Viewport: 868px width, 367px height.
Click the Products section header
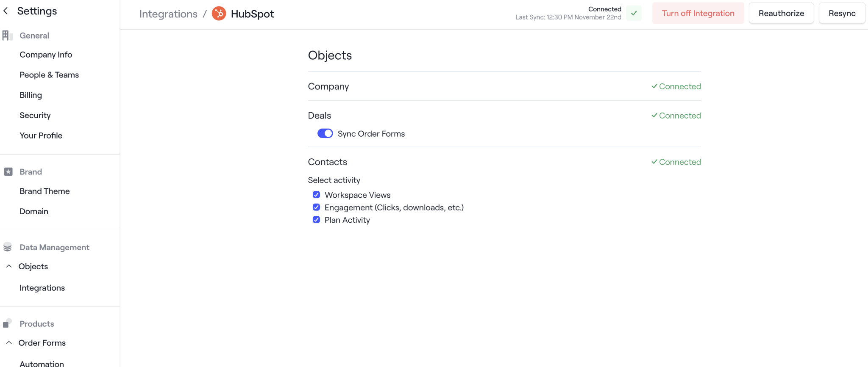(x=37, y=324)
